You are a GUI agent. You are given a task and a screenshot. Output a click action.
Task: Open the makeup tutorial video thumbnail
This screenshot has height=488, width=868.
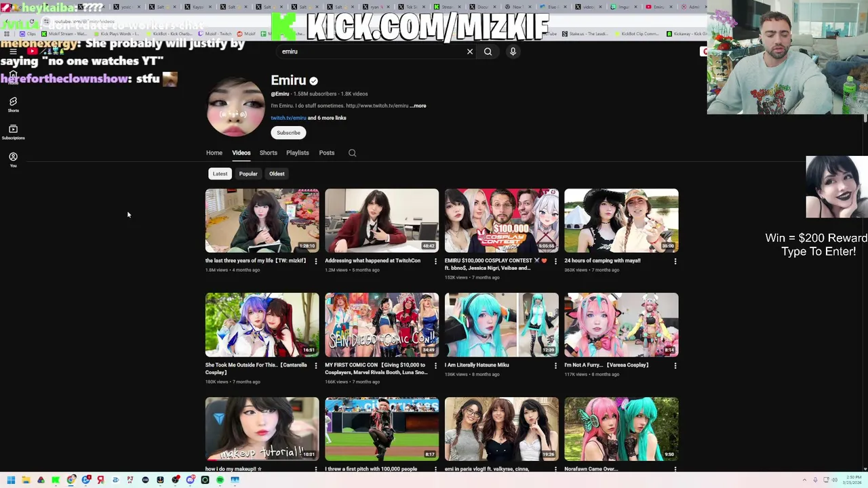pos(262,429)
